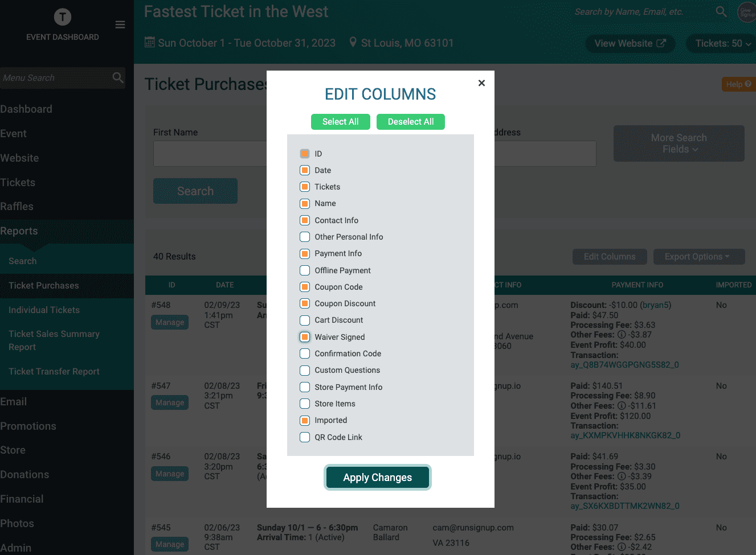The width and height of the screenshot is (756, 555).
Task: Click the T event logo at top left
Action: pyautogui.click(x=62, y=17)
